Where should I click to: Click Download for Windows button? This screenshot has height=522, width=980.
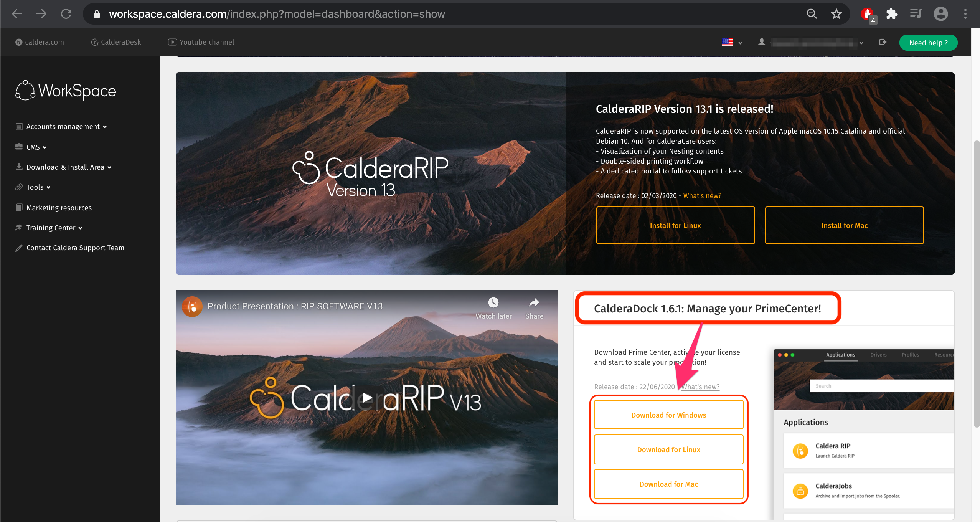click(668, 415)
